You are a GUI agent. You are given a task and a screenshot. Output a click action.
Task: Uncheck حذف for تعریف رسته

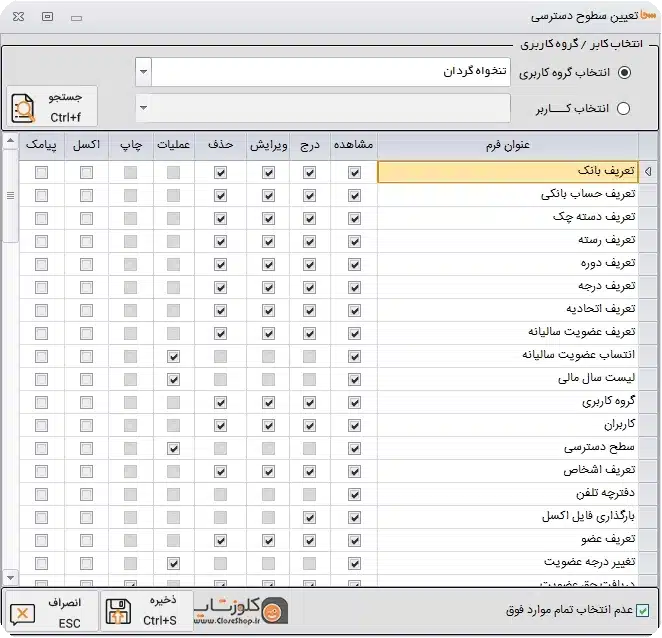[220, 242]
